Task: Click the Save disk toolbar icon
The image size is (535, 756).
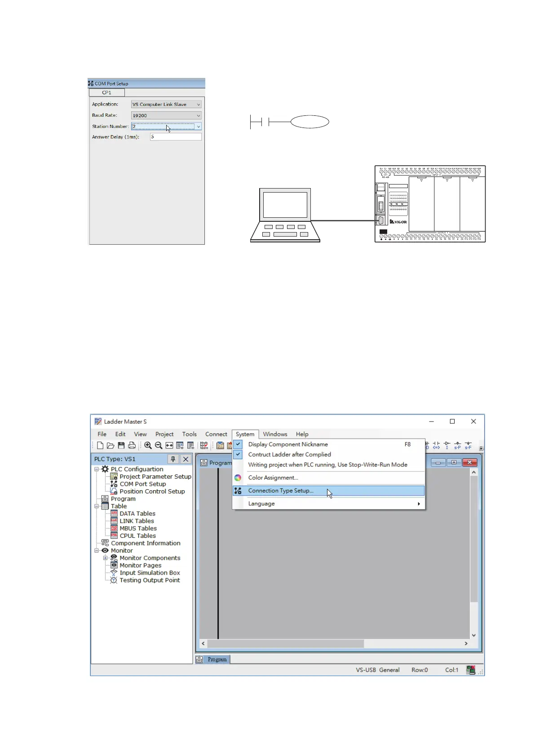Action: pyautogui.click(x=121, y=445)
